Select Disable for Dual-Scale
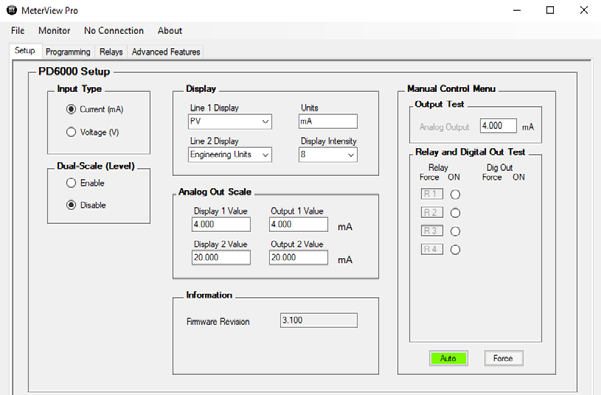Image resolution: width=601 pixels, height=395 pixels. tap(86, 205)
